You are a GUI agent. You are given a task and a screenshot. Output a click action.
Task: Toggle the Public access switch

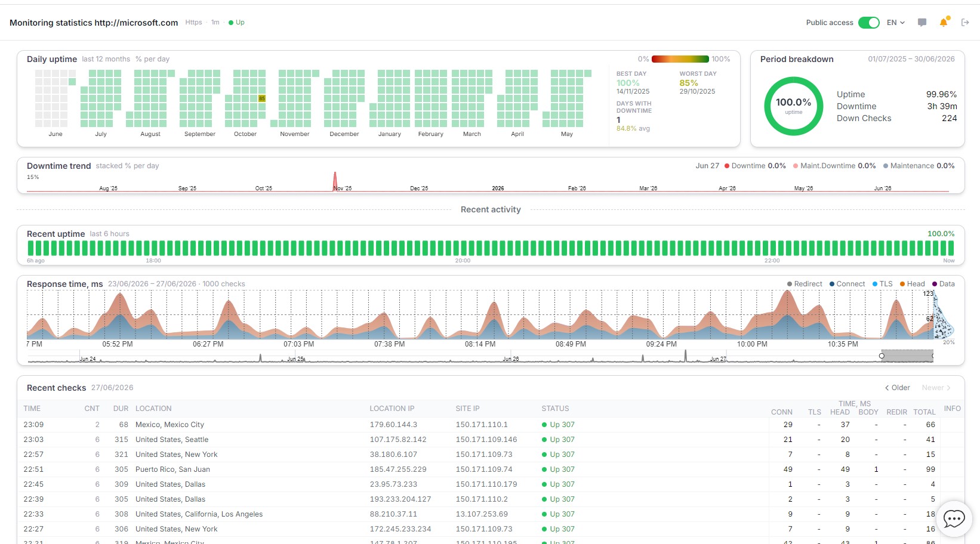(x=869, y=23)
